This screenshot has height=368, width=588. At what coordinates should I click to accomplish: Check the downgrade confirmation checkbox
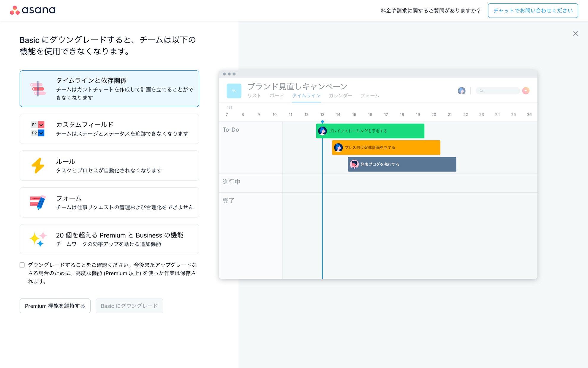pyautogui.click(x=22, y=265)
